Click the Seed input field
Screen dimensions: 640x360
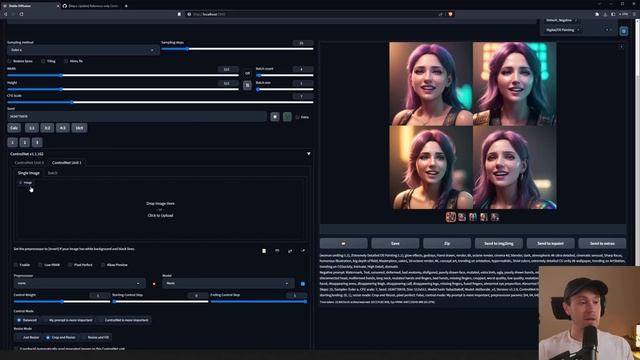click(x=137, y=117)
